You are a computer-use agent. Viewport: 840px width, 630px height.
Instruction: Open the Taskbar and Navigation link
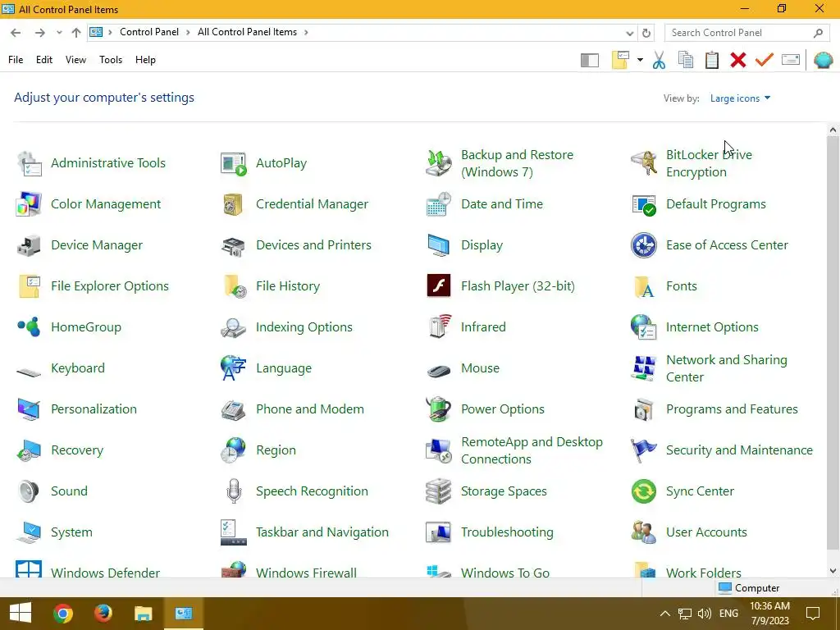click(322, 532)
